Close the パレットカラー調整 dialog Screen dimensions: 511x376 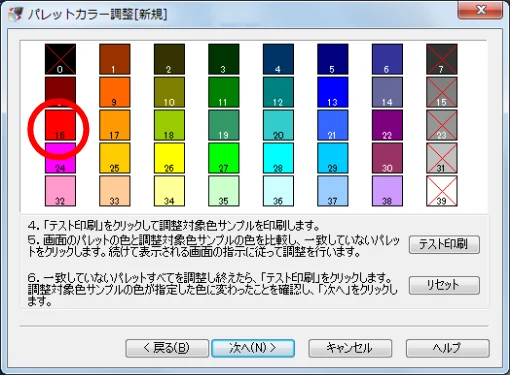480,10
